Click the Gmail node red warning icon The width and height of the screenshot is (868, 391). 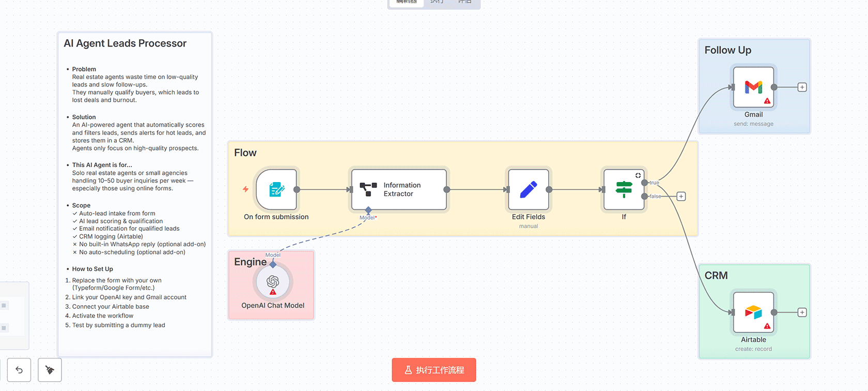pyautogui.click(x=767, y=101)
